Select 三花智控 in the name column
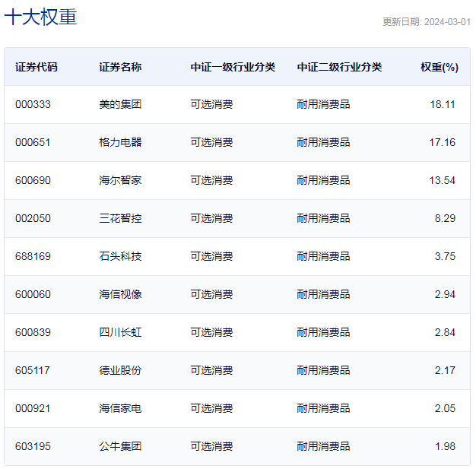Screen dimensions: 476x469 (x=120, y=218)
